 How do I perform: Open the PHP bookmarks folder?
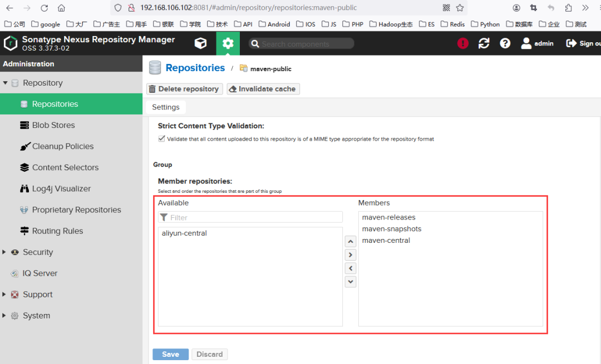(353, 24)
